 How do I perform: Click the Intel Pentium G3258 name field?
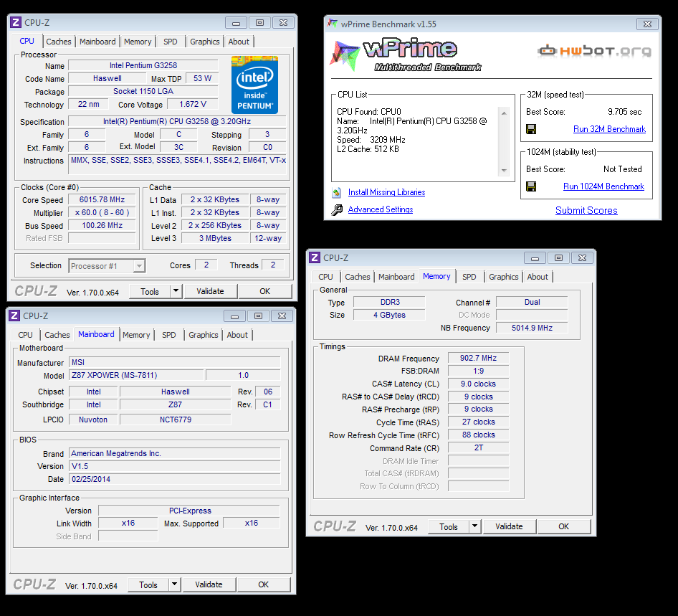click(143, 65)
